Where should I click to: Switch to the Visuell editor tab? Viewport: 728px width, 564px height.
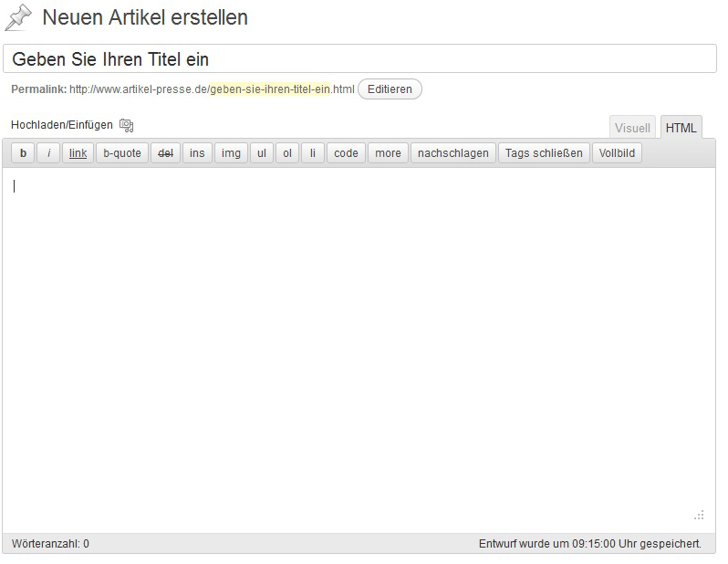click(632, 128)
